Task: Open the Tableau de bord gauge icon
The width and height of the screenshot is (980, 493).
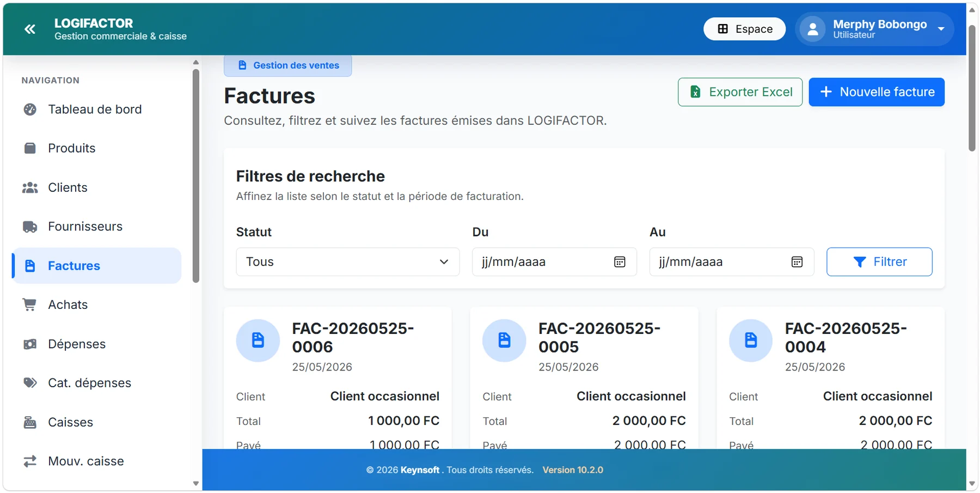Action: click(x=30, y=109)
